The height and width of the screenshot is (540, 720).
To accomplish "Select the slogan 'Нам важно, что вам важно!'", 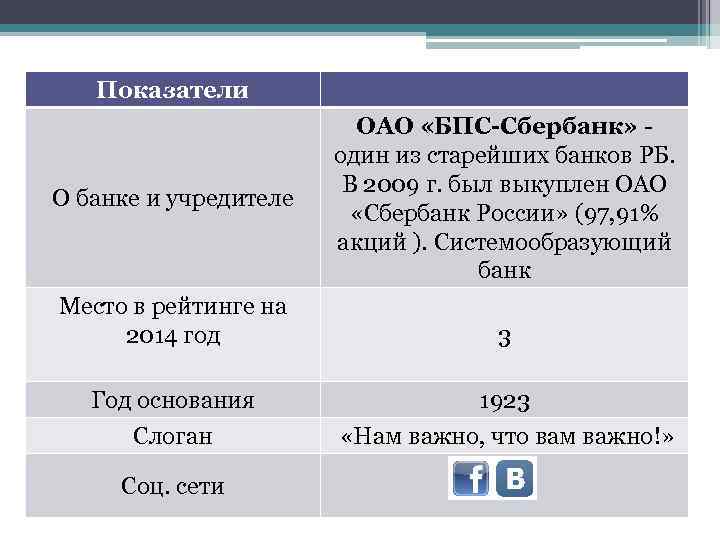I will [507, 436].
